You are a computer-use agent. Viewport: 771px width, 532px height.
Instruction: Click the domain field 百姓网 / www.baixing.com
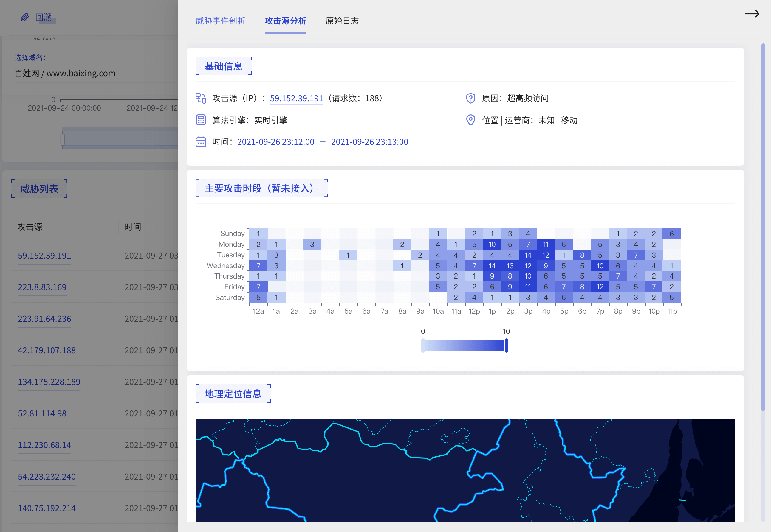tap(65, 73)
